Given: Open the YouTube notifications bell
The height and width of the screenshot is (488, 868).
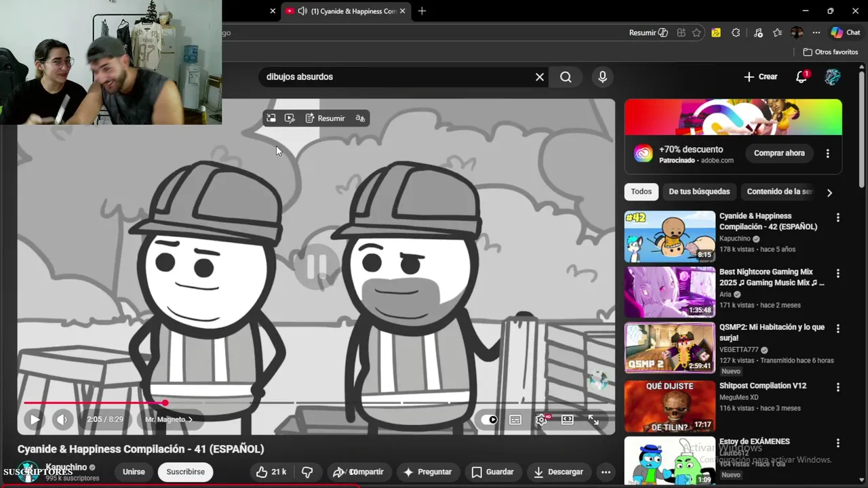Looking at the screenshot, I should [x=802, y=77].
